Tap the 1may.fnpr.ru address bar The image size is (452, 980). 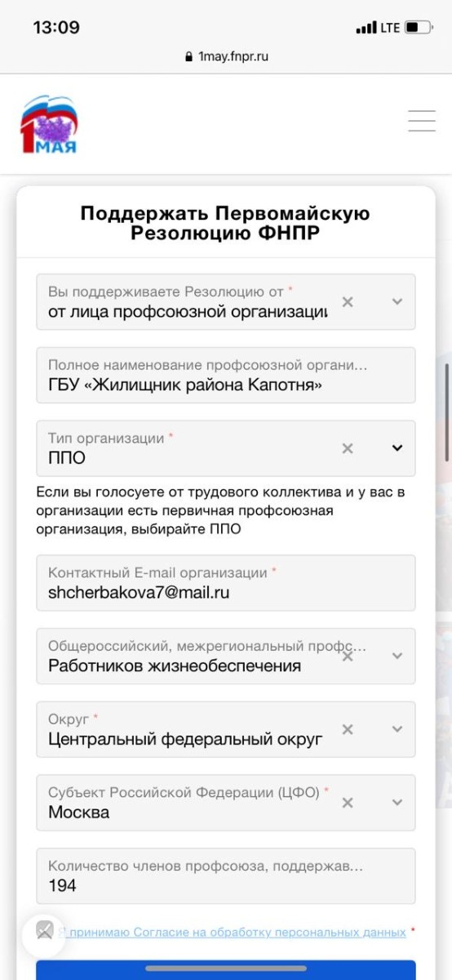tap(226, 56)
